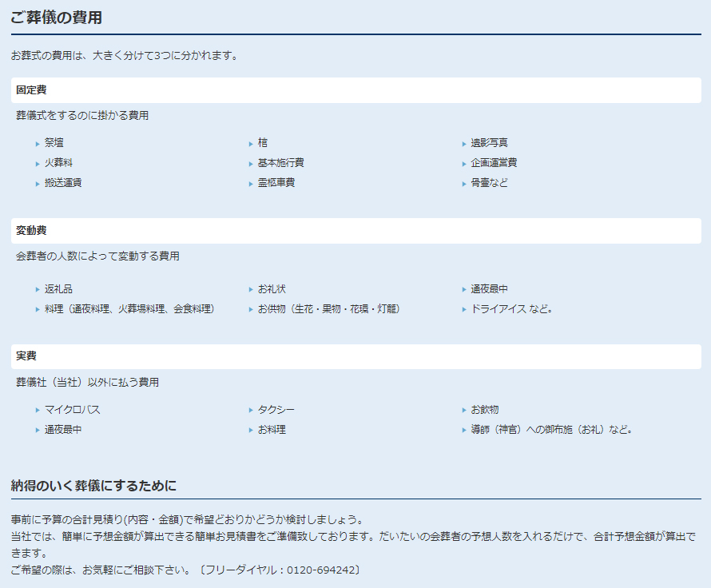Select the 変動費 section header
Image resolution: width=711 pixels, height=588 pixels.
tap(31, 231)
